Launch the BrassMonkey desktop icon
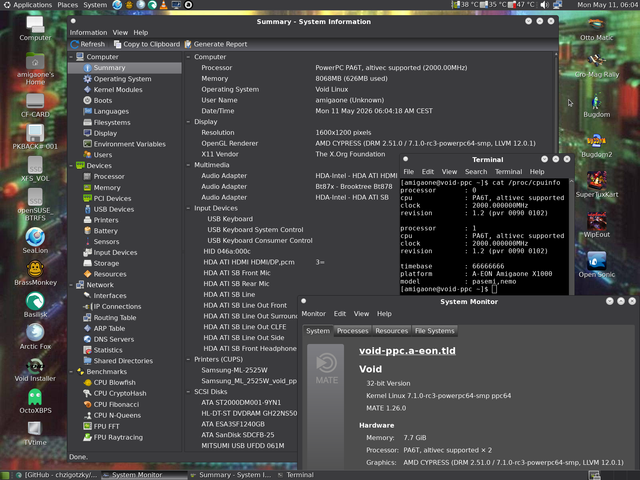This screenshot has height=480, width=640. pyautogui.click(x=35, y=273)
